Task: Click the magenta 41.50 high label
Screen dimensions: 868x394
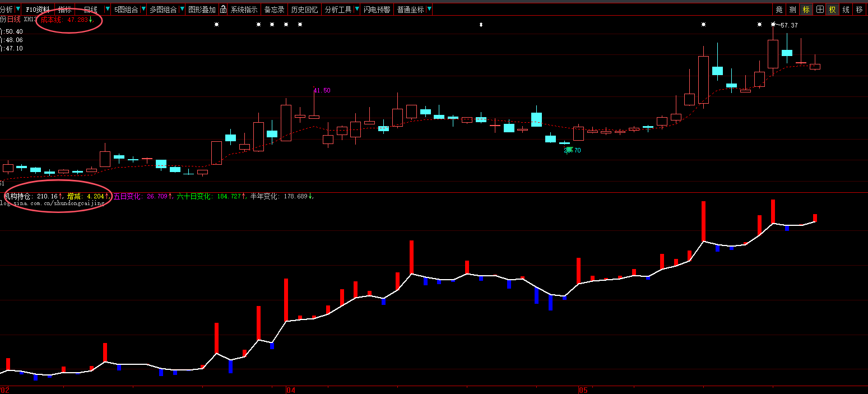Action: pyautogui.click(x=322, y=90)
